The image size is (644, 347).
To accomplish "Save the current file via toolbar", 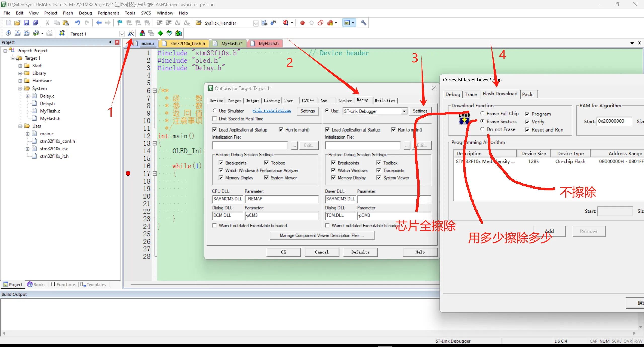I will pos(26,23).
